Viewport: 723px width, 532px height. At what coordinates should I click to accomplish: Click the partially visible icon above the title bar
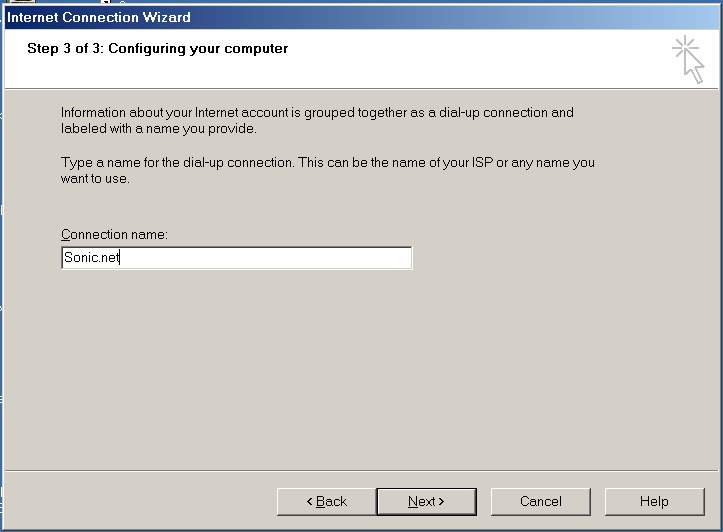(22, 3)
